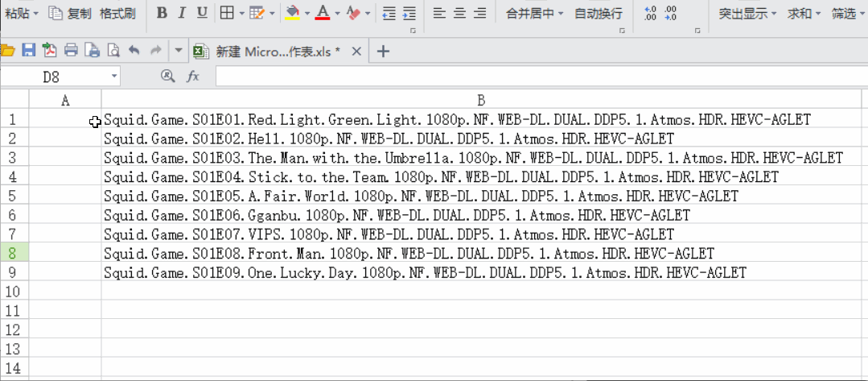Save the workbook with the floppy icon
Screen dimensions: 868x381
(28, 51)
